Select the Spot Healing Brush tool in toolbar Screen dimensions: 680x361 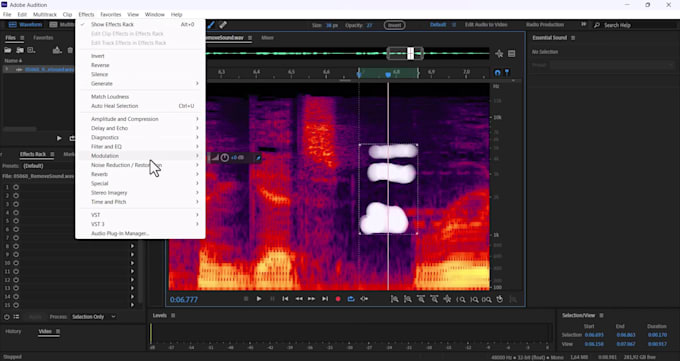pos(222,25)
